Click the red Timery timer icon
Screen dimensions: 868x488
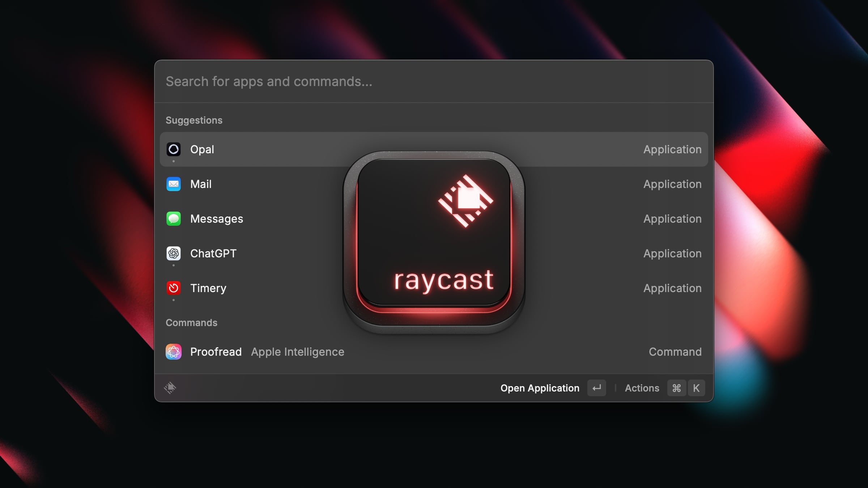click(x=174, y=288)
